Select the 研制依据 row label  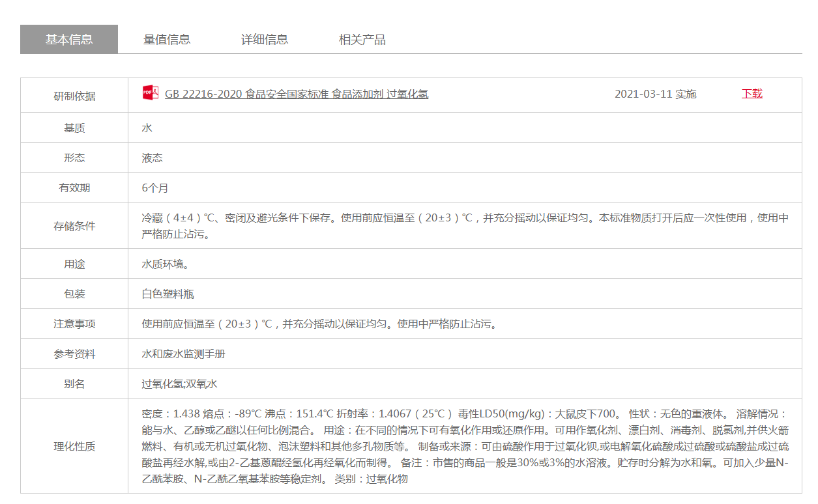click(x=74, y=96)
